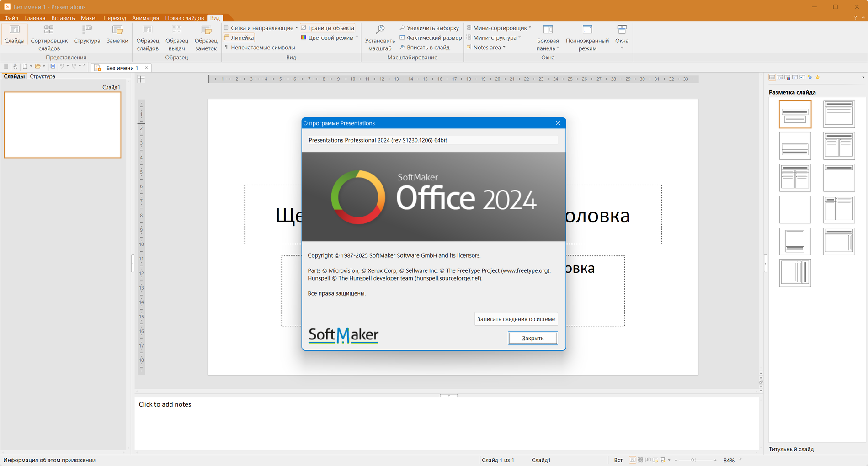Click the zoom out minus button
Screen dimensions: 868x466
676,460
